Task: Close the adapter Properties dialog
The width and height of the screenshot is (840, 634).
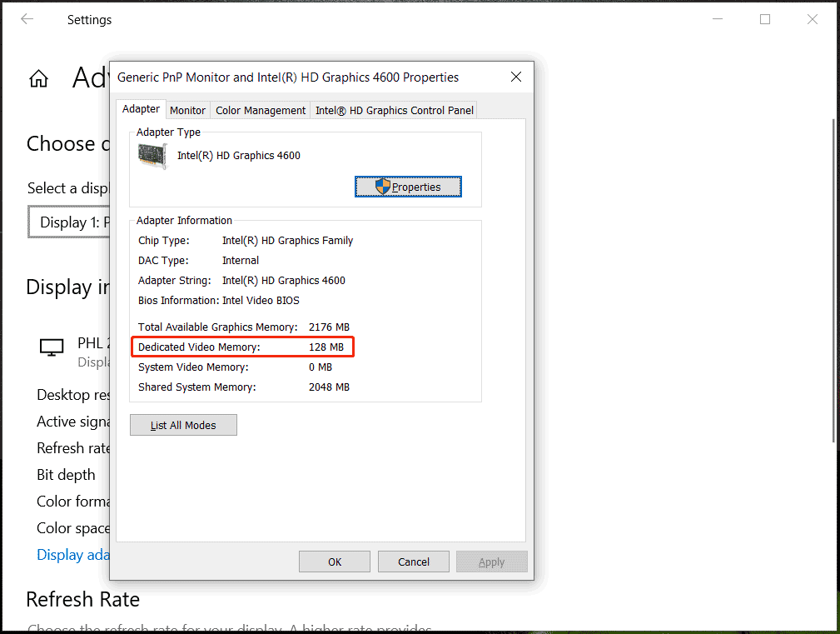Action: point(516,77)
